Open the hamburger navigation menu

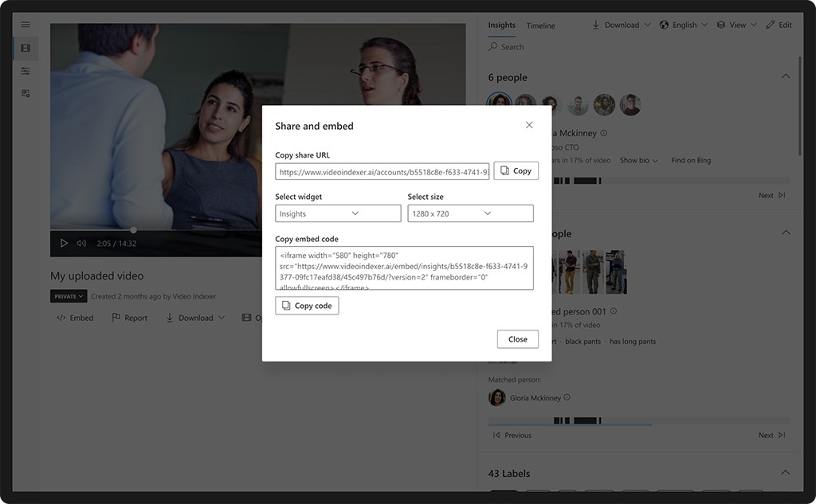pyautogui.click(x=25, y=25)
